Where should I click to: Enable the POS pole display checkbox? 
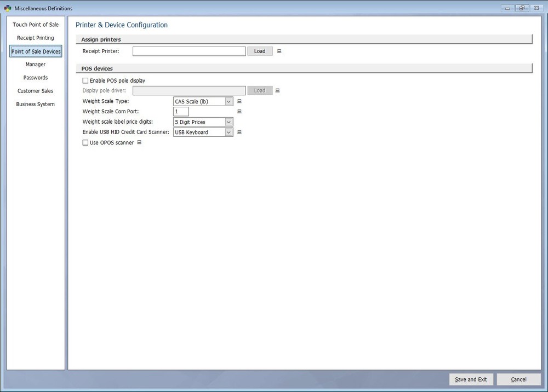click(85, 80)
